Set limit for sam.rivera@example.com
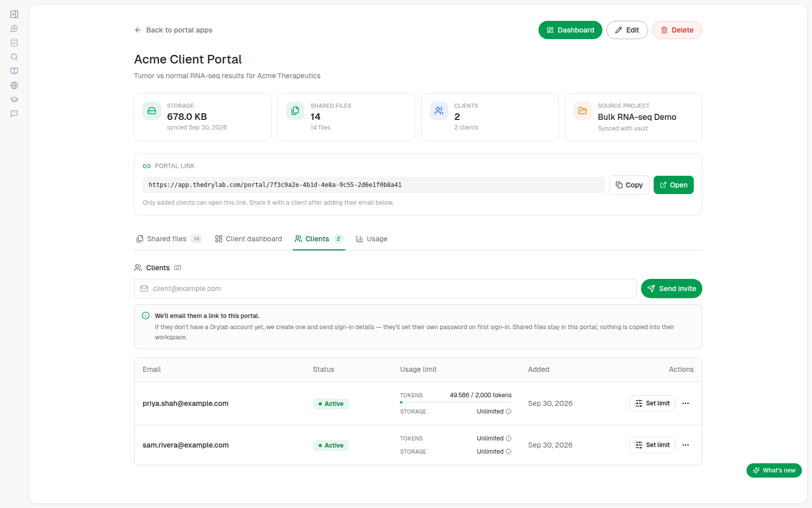Screen dimensions: 812x508 (x=652, y=445)
